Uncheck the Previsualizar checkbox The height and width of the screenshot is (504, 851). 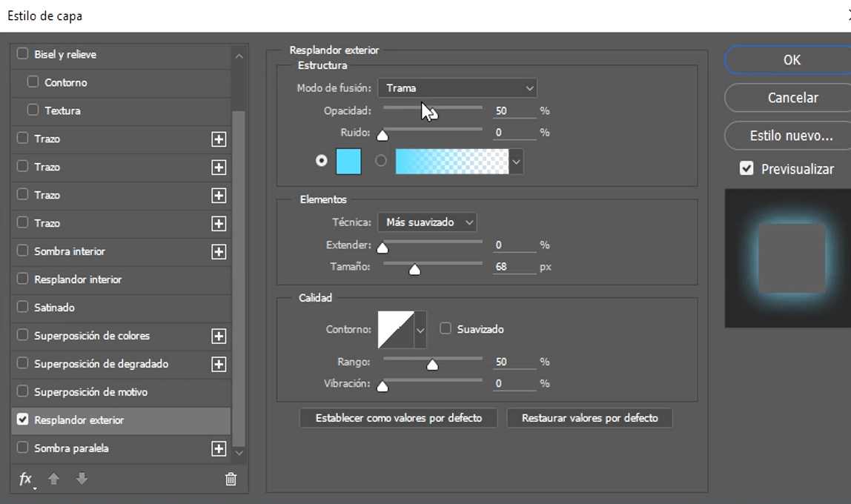coord(746,169)
